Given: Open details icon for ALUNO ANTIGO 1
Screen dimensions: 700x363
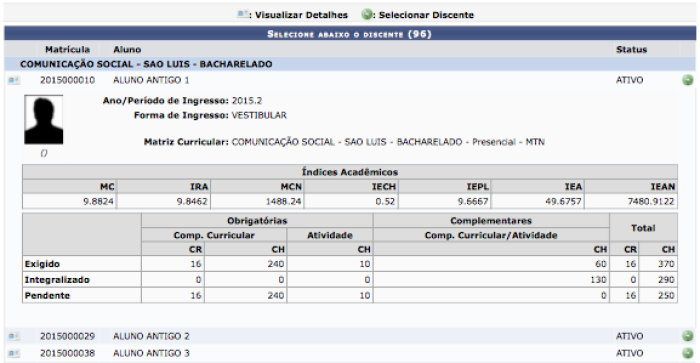Looking at the screenshot, I should pyautogui.click(x=14, y=80).
